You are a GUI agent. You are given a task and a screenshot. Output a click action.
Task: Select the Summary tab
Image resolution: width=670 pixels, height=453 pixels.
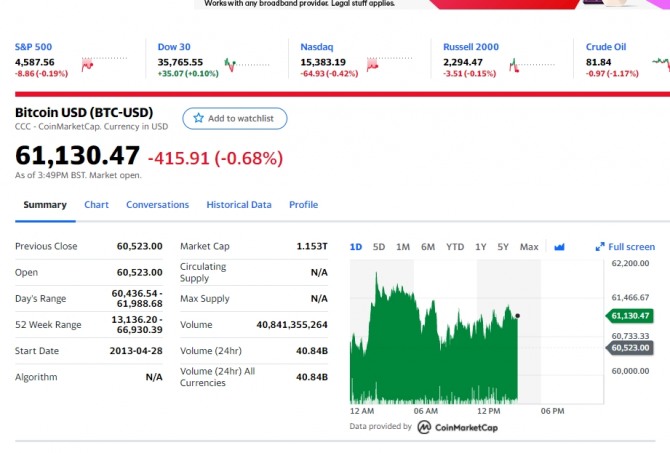tap(45, 205)
